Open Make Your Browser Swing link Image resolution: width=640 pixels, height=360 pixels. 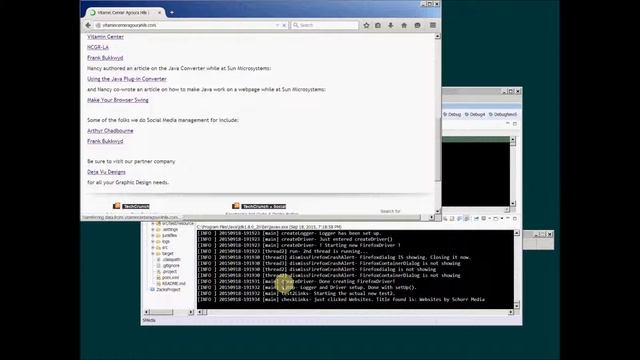(x=118, y=100)
